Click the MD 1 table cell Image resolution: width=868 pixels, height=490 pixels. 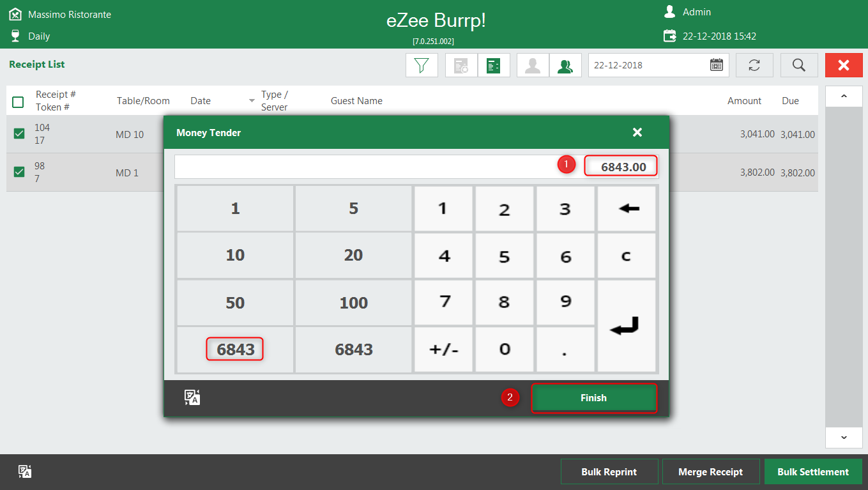[x=127, y=173]
